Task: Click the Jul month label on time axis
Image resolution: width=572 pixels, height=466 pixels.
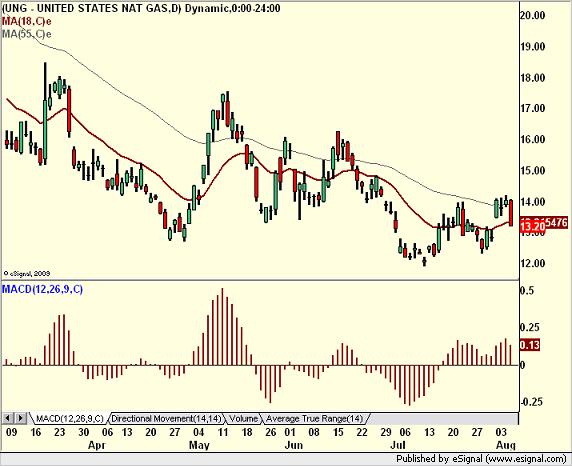Action: (398, 445)
